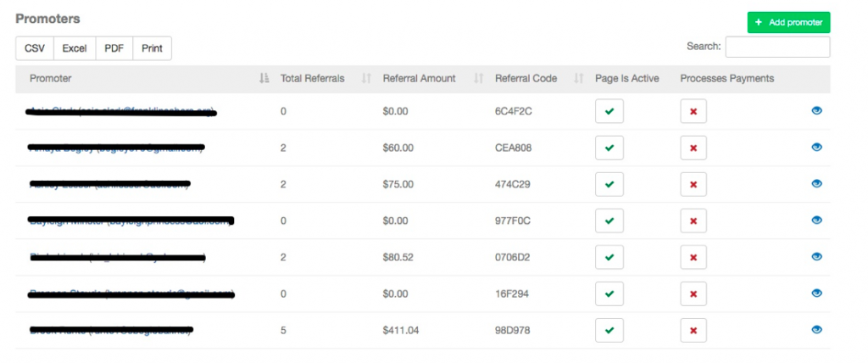The height and width of the screenshot is (363, 868).
Task: Sort by Referral Amount sort arrows
Action: [x=479, y=79]
